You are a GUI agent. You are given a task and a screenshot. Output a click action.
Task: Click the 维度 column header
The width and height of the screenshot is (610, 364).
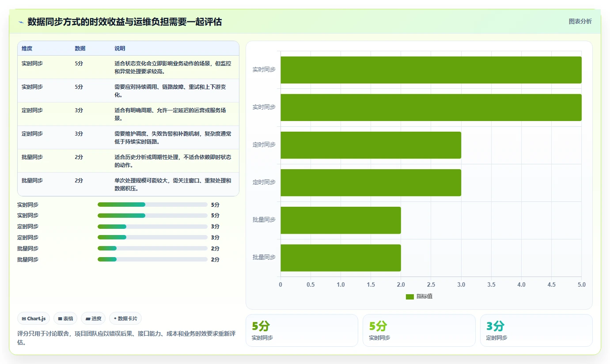coord(27,49)
